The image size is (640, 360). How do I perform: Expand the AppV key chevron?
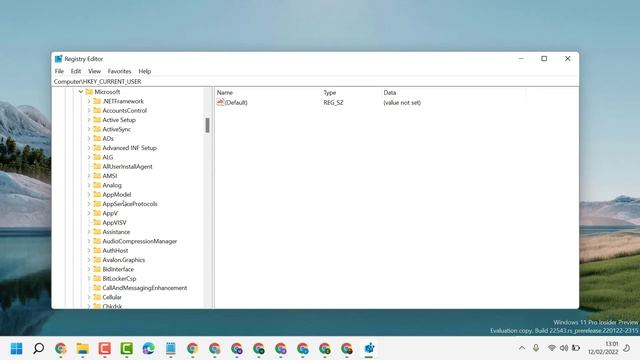point(89,213)
